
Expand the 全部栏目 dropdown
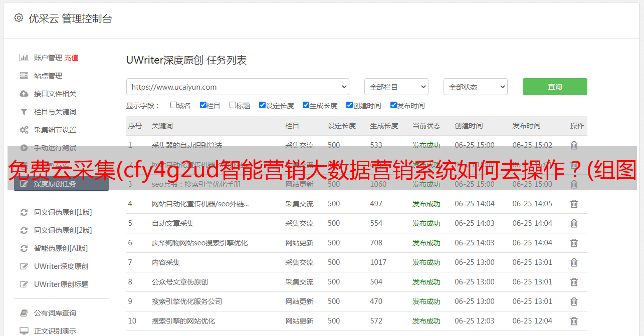point(396,87)
